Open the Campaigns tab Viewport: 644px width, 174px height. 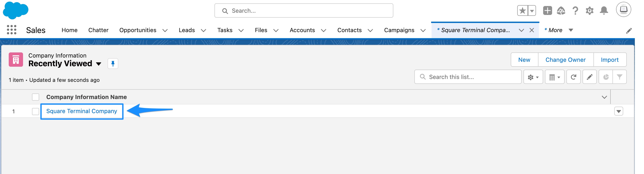(x=399, y=30)
